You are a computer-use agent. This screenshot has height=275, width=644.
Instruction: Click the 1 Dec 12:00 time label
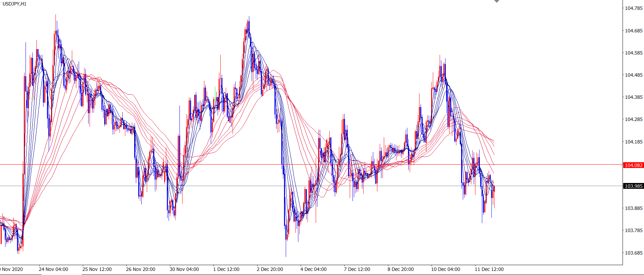(226, 269)
